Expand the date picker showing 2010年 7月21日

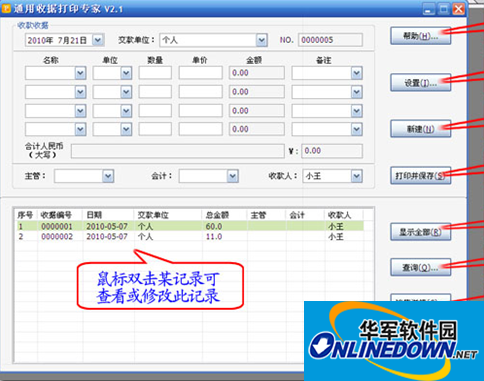(98, 40)
